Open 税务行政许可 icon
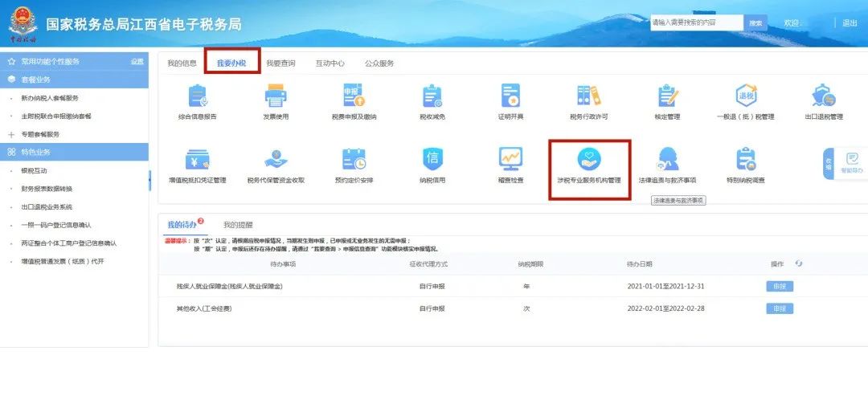Image resolution: width=868 pixels, height=408 pixels. click(x=588, y=96)
